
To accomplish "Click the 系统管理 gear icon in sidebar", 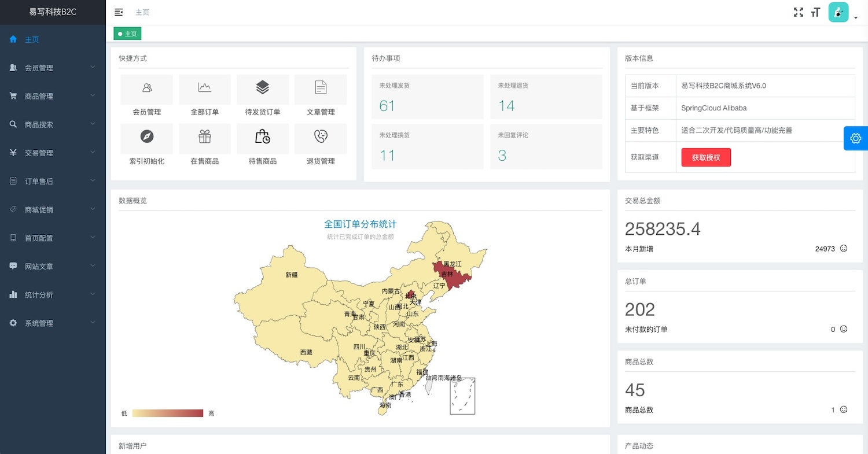I will pyautogui.click(x=13, y=323).
